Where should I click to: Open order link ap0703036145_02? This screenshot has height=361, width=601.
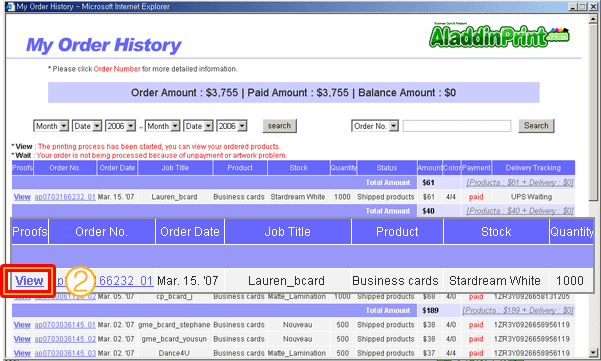pyautogui.click(x=65, y=339)
